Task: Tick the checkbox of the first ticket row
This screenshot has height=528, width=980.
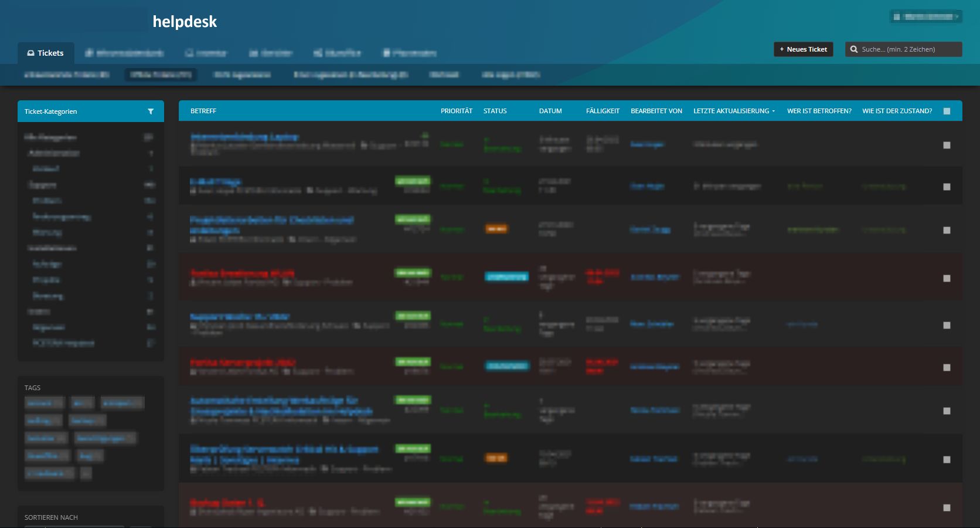Action: (947, 145)
